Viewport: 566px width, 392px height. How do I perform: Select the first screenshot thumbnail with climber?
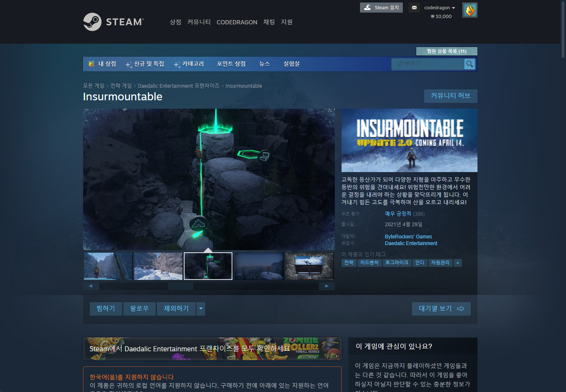[108, 266]
